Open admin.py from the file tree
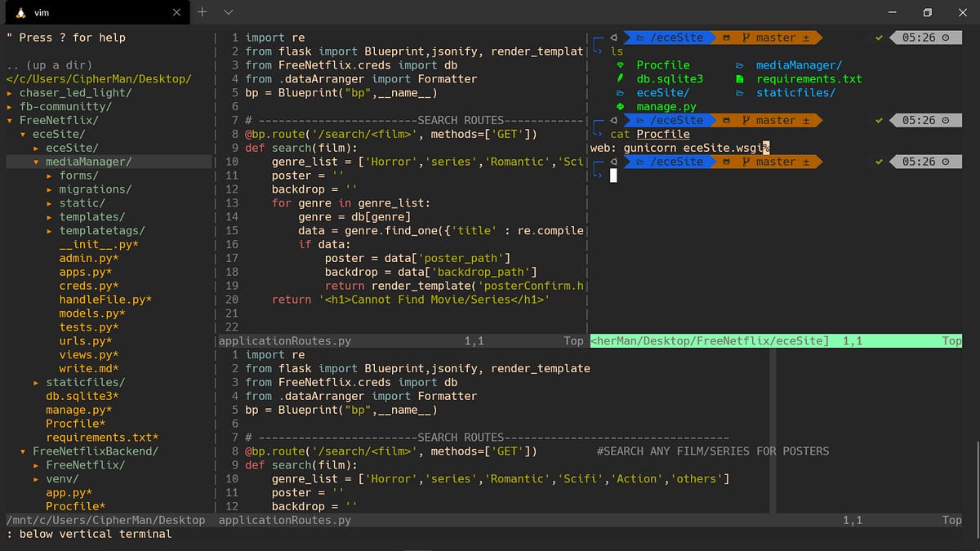This screenshot has height=551, width=980. [x=89, y=258]
